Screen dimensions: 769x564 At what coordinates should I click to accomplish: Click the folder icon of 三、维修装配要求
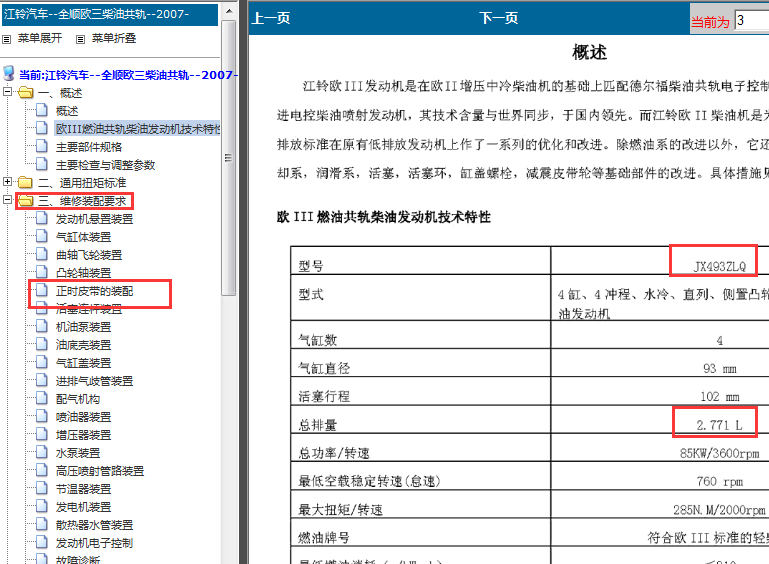(26, 201)
